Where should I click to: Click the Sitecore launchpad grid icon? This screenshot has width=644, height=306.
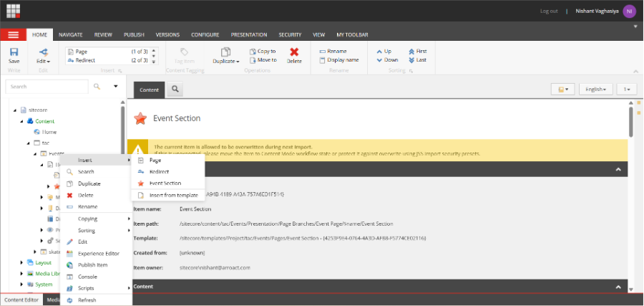click(14, 11)
